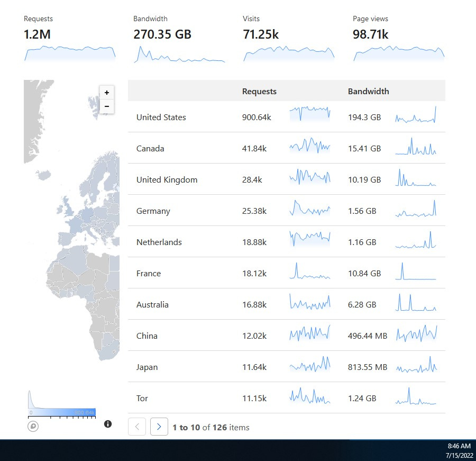Click the 1.56 GB bandwidth value
The width and height of the screenshot is (476, 461).
(362, 211)
